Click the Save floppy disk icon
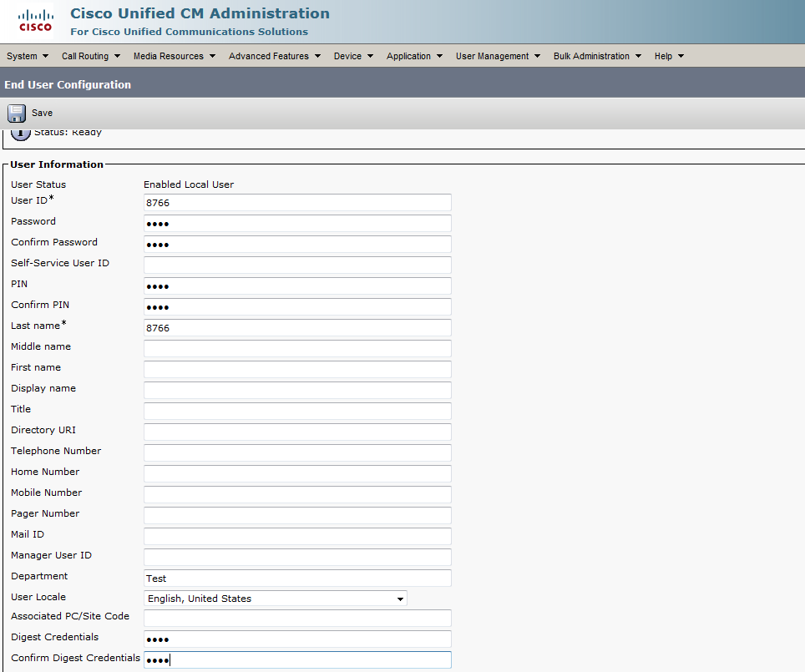Image resolution: width=805 pixels, height=672 pixels. click(x=17, y=114)
